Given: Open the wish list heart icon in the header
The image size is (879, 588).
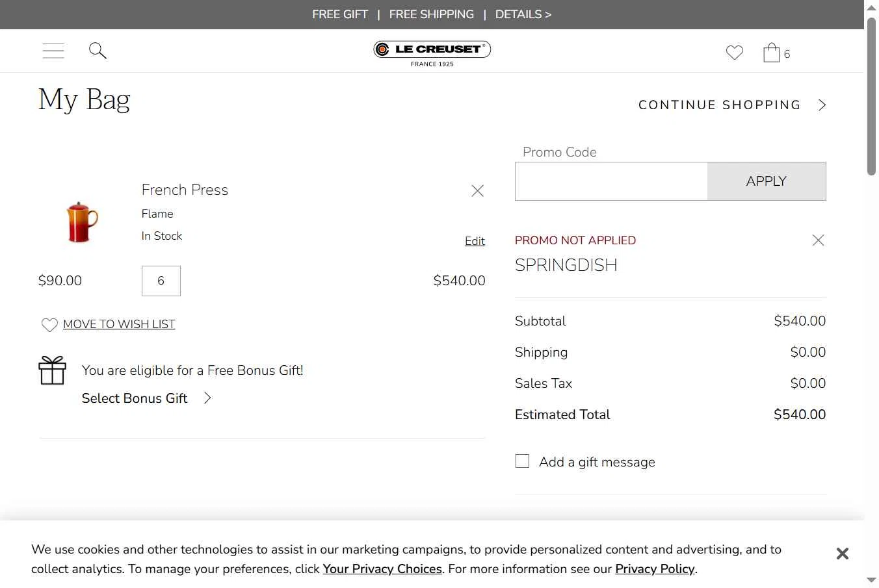Looking at the screenshot, I should (x=735, y=53).
